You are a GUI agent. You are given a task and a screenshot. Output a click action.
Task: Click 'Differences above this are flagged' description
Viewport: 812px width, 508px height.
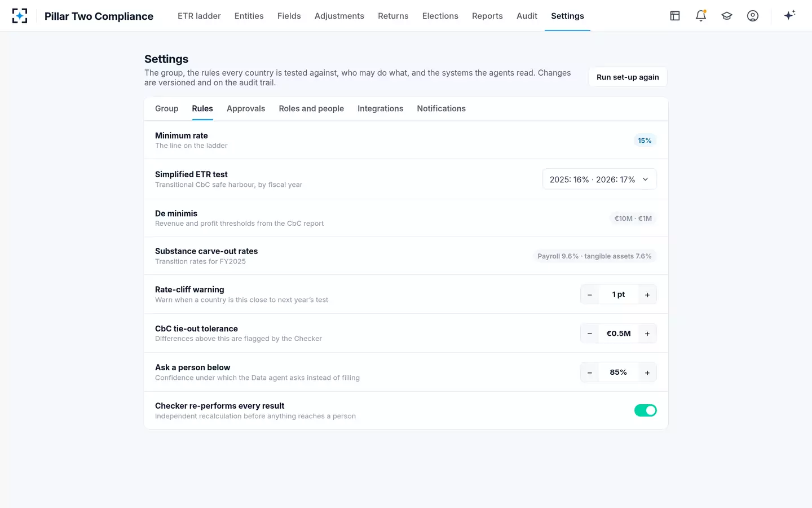coord(239,339)
